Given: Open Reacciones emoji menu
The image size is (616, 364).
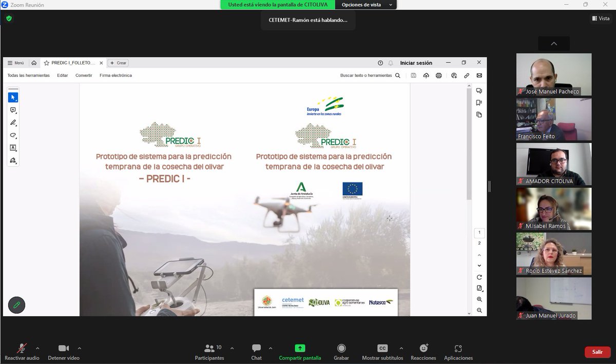Looking at the screenshot, I should pos(423,352).
